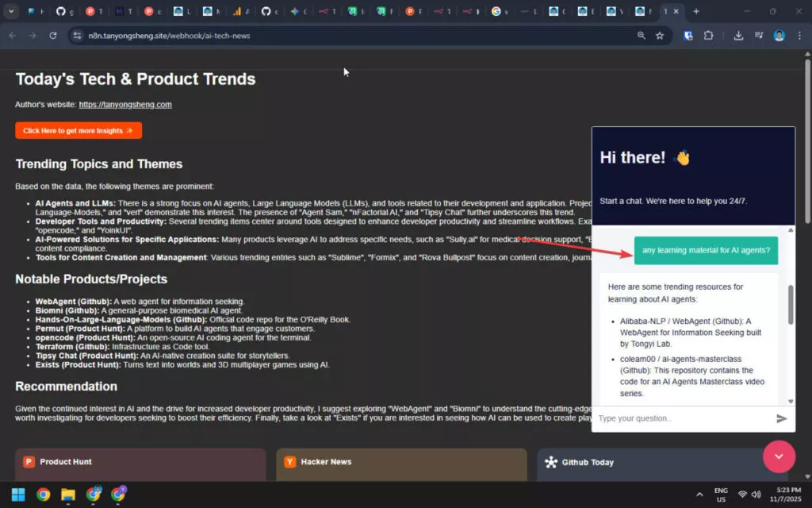The width and height of the screenshot is (812, 508).
Task: Click the Github Today card icon
Action: (x=551, y=462)
